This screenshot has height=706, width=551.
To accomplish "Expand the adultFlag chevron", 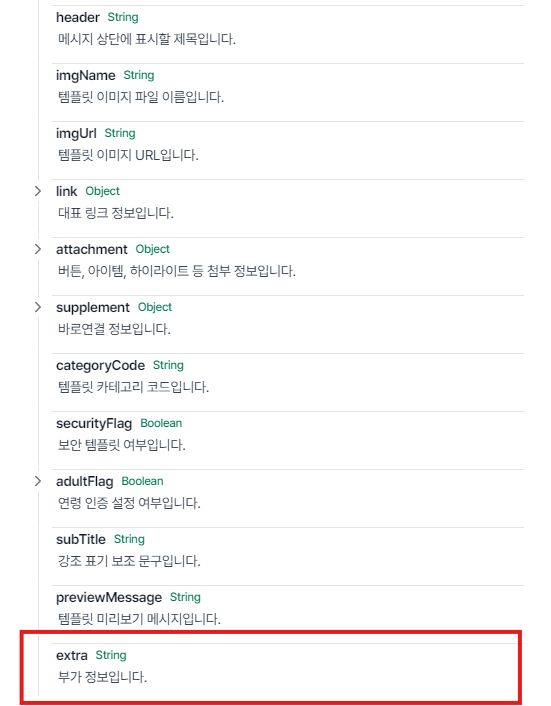I will [38, 481].
